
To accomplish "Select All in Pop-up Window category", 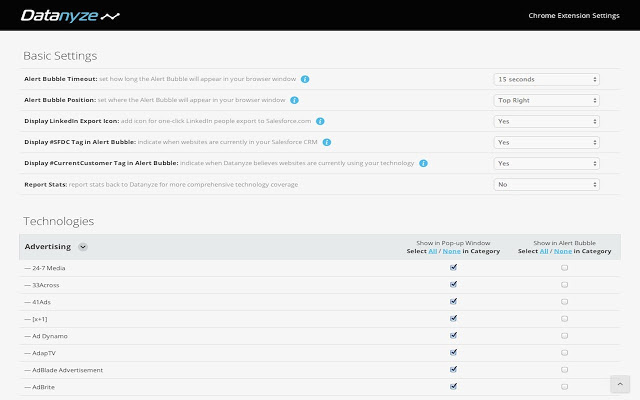I will pos(433,251).
